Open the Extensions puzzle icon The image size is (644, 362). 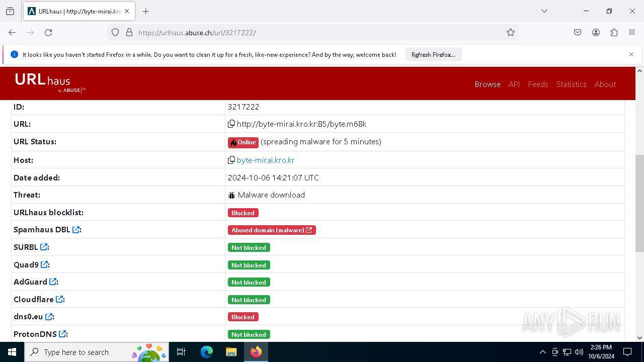614,32
